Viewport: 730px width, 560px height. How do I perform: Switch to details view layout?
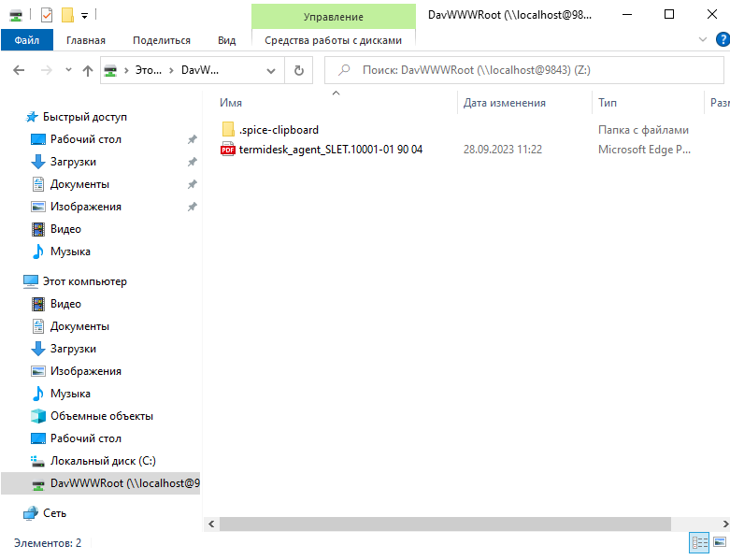click(698, 542)
